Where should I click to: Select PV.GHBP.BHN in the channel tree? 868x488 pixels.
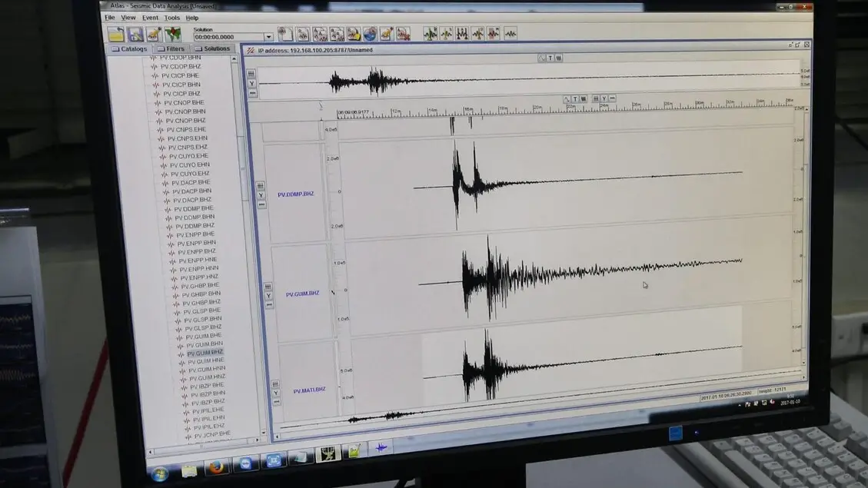tap(201, 294)
